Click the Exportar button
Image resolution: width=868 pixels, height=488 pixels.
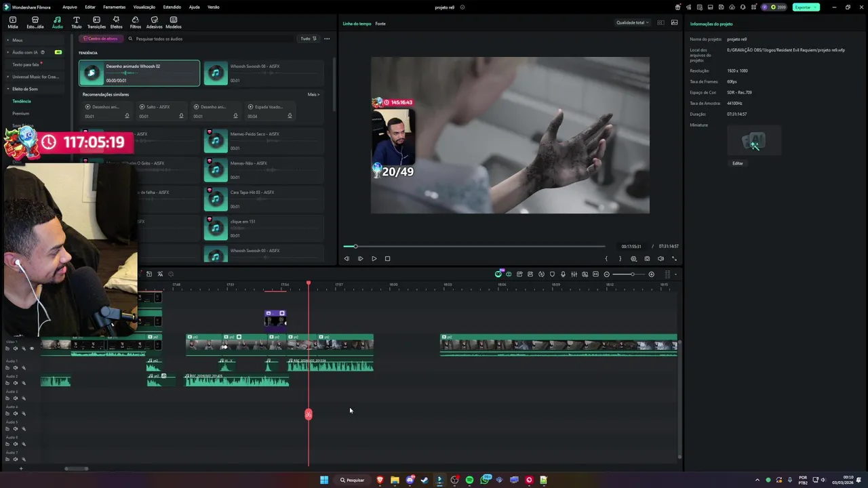pos(806,7)
